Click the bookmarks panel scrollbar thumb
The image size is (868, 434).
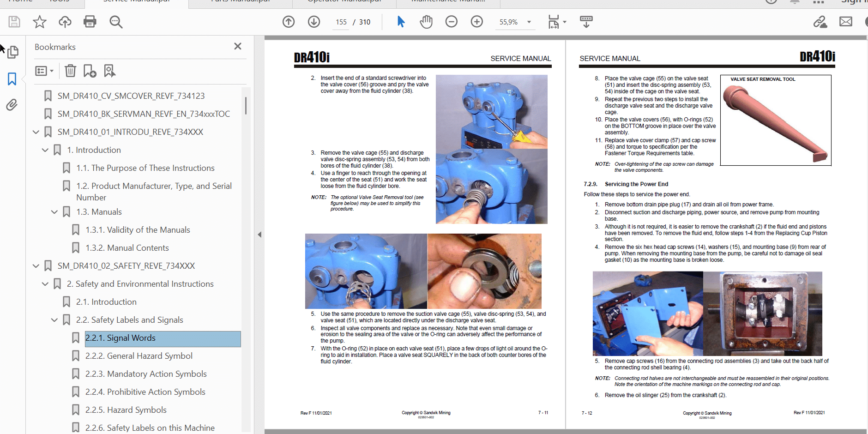pyautogui.click(x=246, y=106)
